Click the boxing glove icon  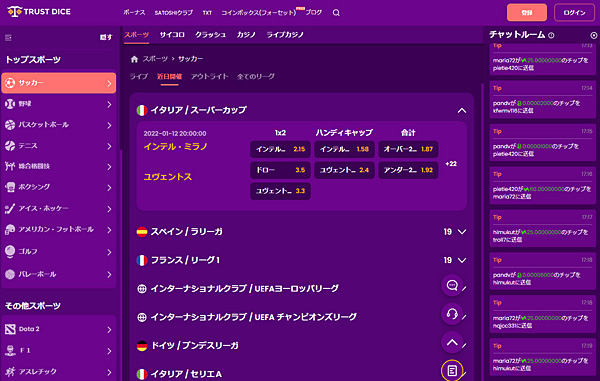point(10,187)
